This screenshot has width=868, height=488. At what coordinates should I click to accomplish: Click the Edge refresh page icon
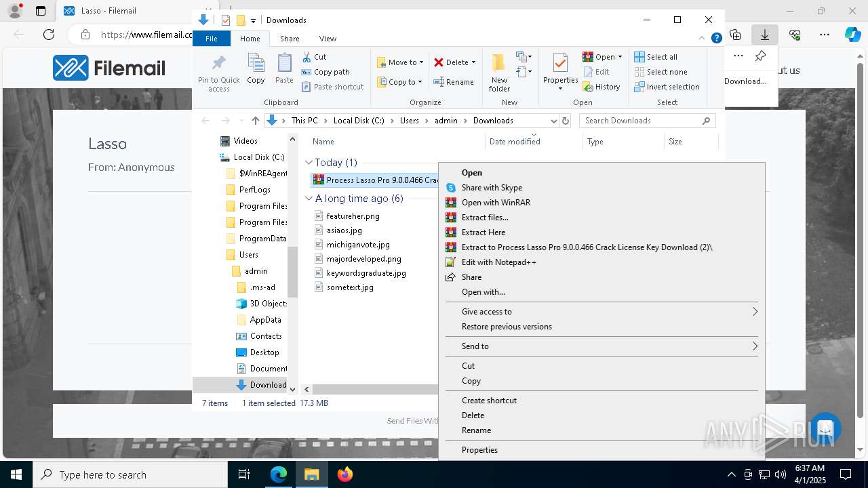tap(49, 35)
